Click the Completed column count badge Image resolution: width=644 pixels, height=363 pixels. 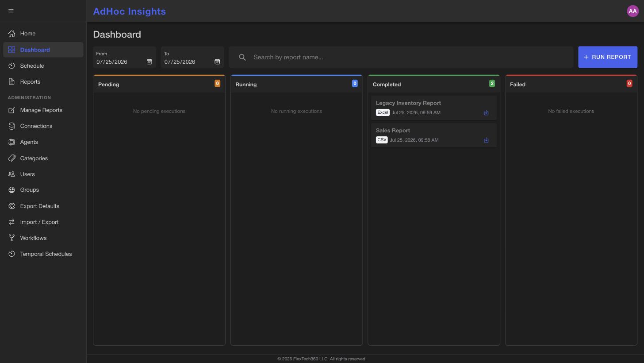[x=492, y=84]
